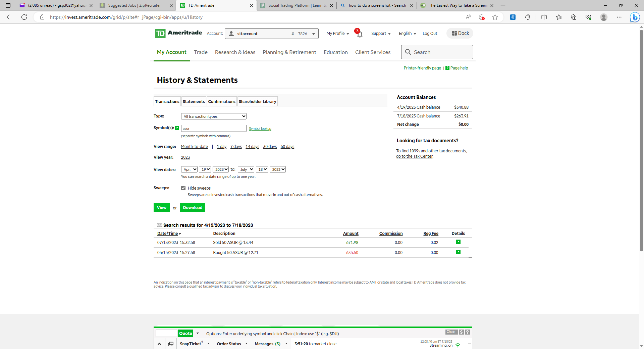Click the blue snowflake extension icon

click(513, 17)
